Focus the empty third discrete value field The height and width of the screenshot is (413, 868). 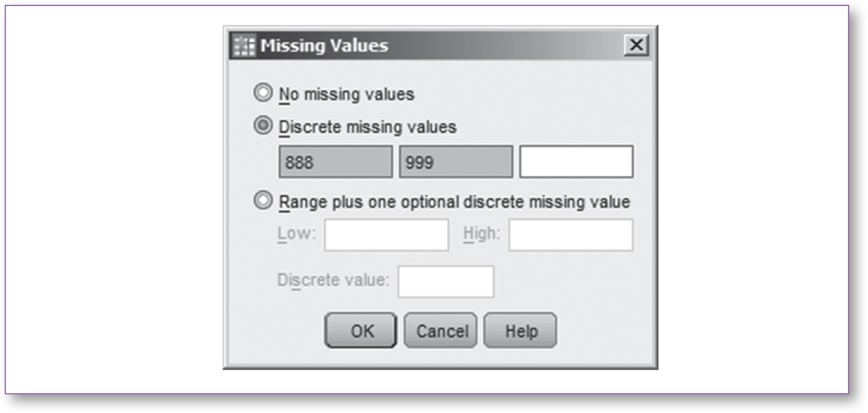(576, 162)
